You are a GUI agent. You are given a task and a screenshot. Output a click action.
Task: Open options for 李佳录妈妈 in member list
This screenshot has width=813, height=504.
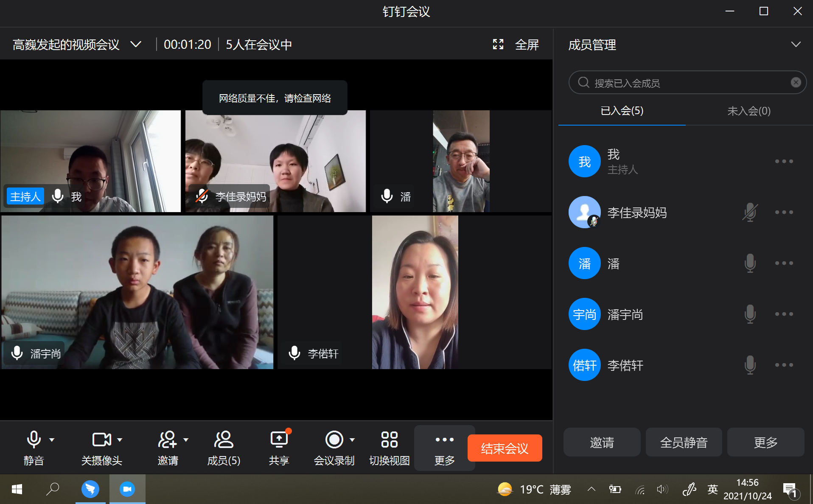pos(784,212)
